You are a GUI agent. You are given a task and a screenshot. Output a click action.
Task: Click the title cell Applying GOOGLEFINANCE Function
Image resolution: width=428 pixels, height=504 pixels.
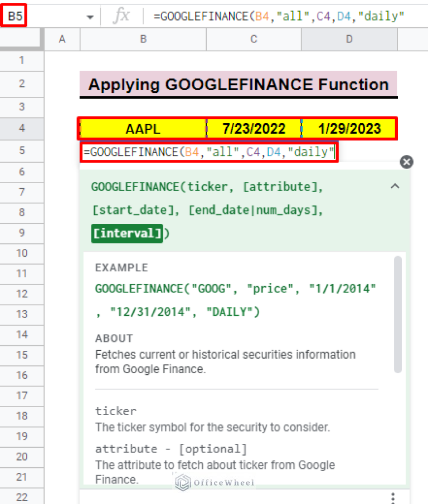tap(238, 85)
